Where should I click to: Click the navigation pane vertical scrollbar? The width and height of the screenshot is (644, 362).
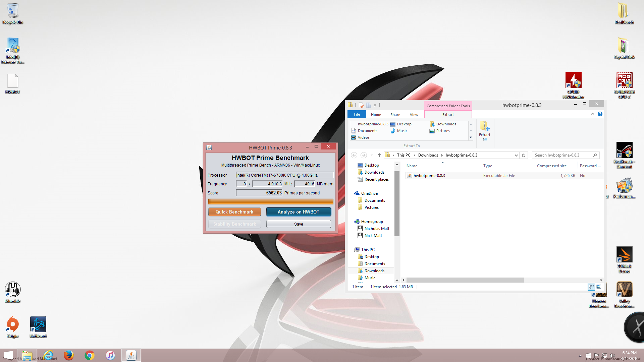[397, 203]
